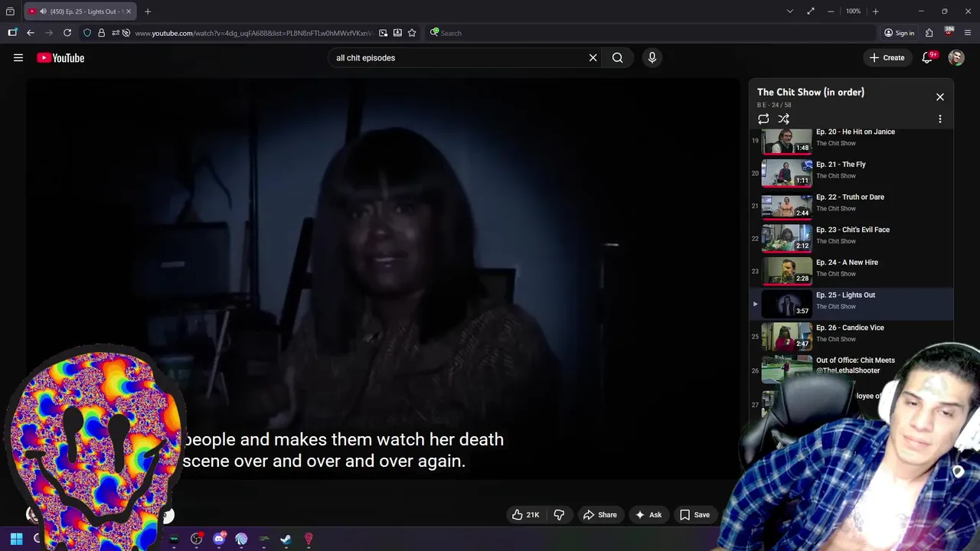
Task: Open tracking protection shield
Action: tap(87, 33)
